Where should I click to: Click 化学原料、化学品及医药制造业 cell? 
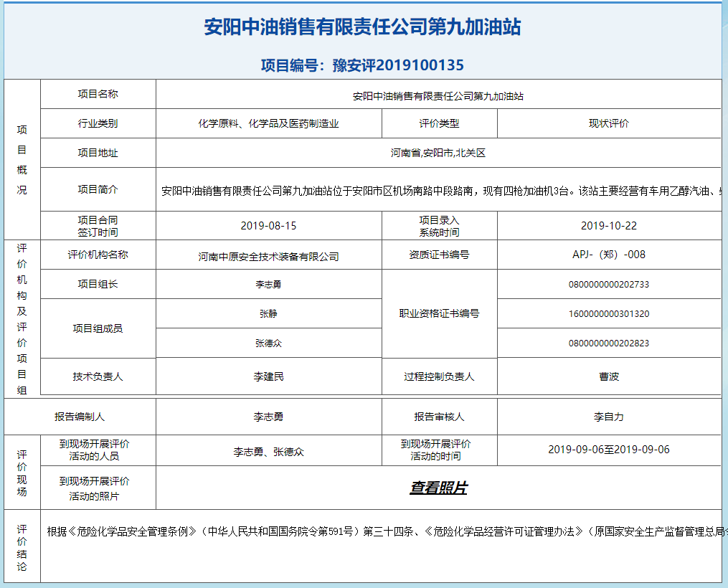point(269,123)
